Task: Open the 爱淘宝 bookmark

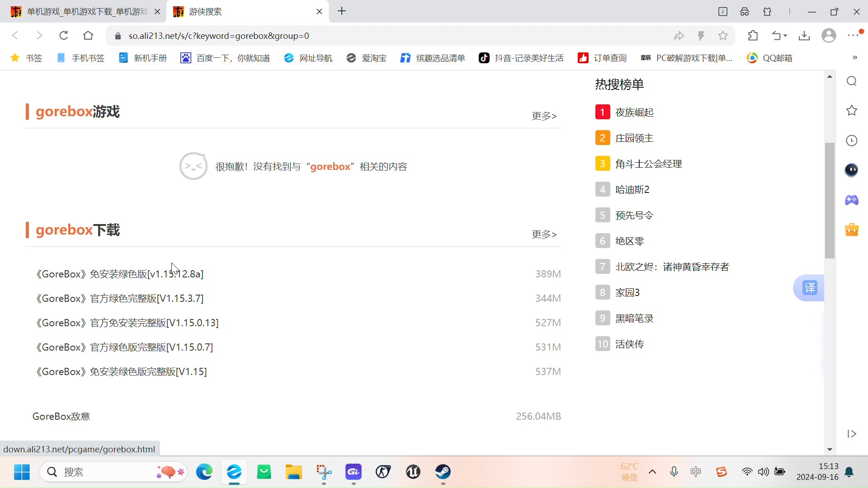Action: pos(366,58)
